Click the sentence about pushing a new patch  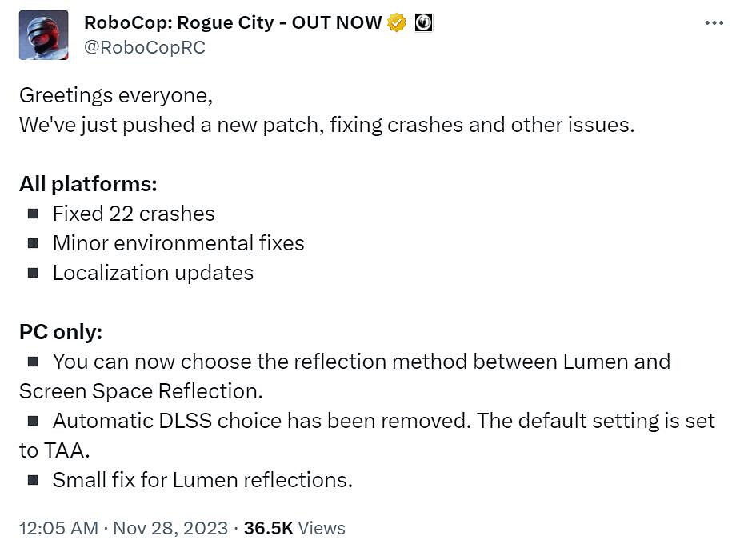pos(326,125)
